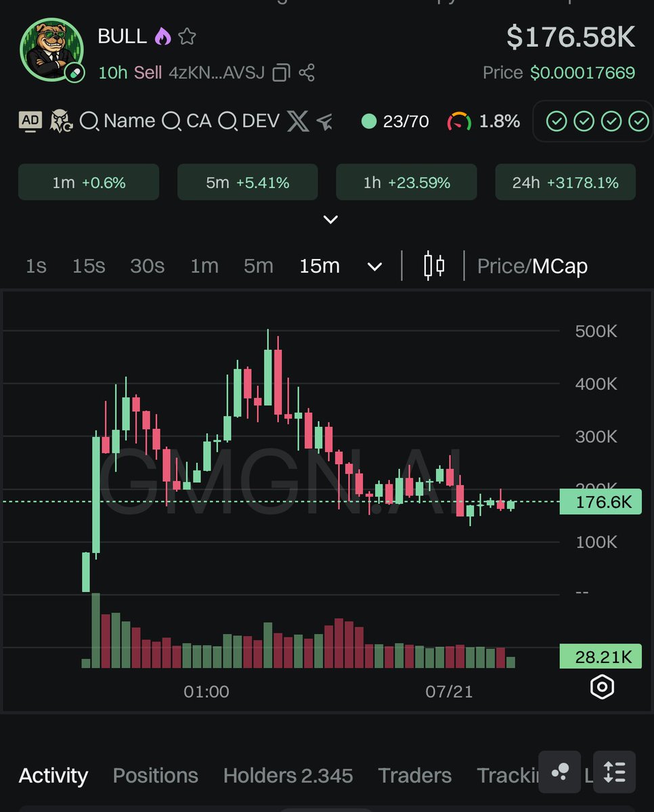The image size is (654, 812).
Task: Select the 15m chart interval
Action: click(320, 266)
